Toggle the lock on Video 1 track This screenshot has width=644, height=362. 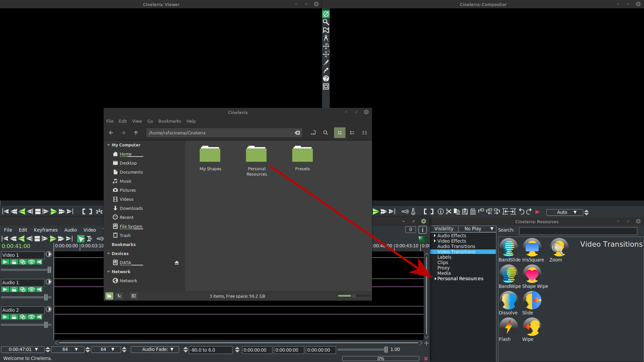tap(14, 262)
